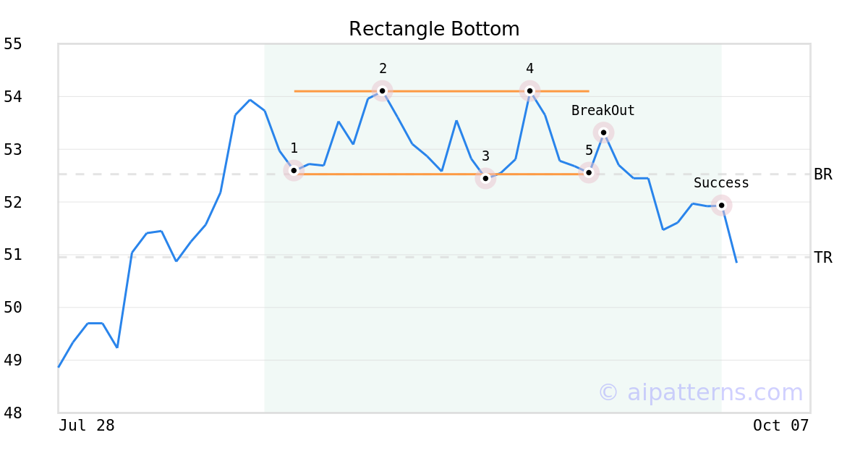868x456 pixels.
Task: Select the BreakOut point marker
Action: tap(603, 132)
